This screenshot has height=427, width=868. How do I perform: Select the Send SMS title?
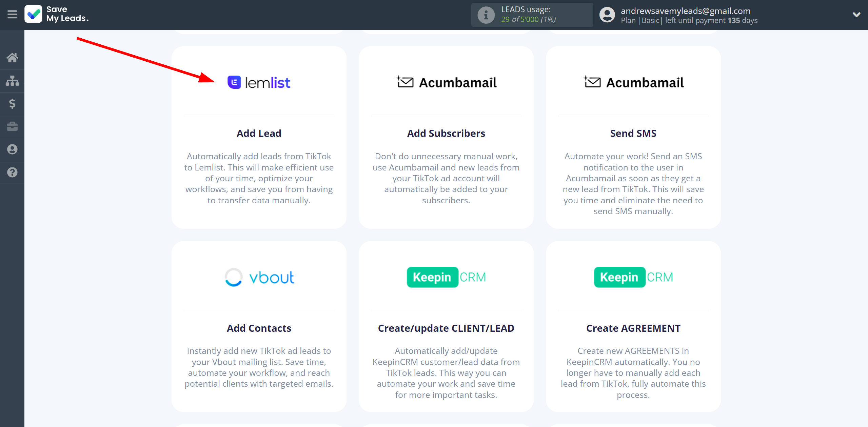633,134
